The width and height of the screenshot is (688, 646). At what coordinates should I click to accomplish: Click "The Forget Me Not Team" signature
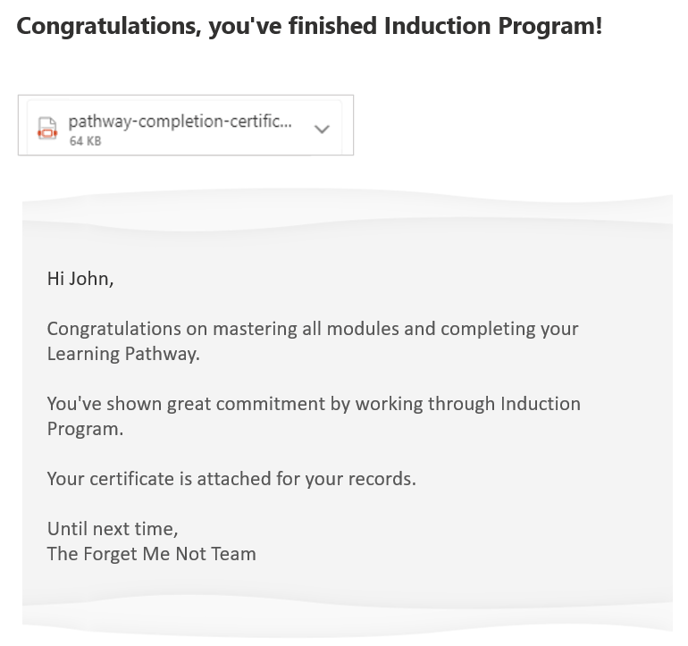tap(151, 553)
